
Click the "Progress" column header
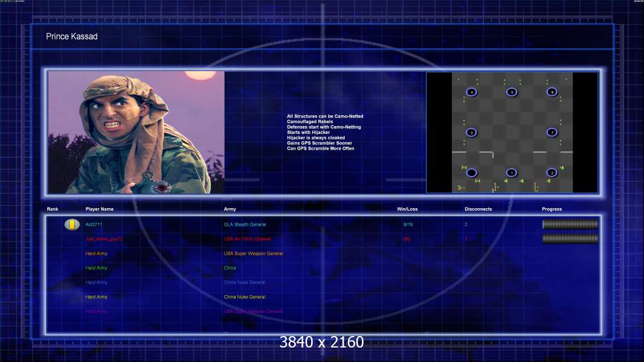tap(552, 209)
